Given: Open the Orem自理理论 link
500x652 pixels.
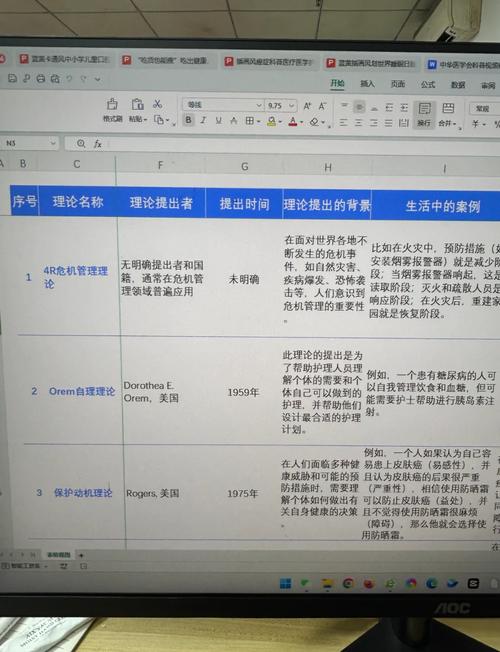Looking at the screenshot, I should [x=82, y=391].
